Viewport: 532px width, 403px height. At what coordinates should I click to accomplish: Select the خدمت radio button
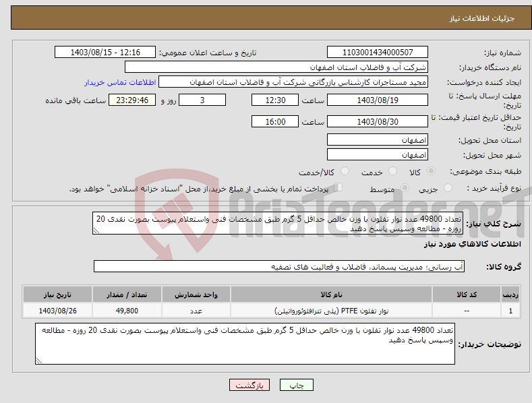point(392,171)
